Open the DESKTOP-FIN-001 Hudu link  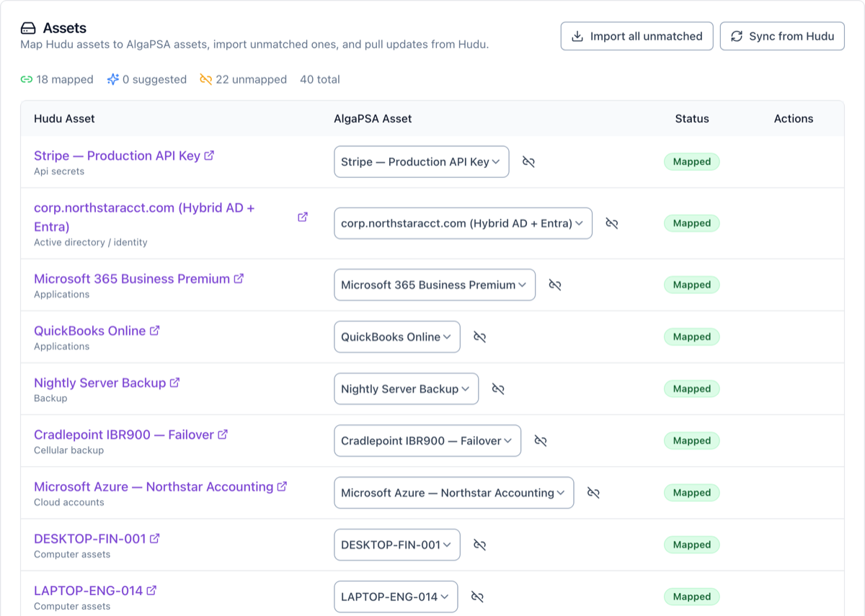coord(89,538)
